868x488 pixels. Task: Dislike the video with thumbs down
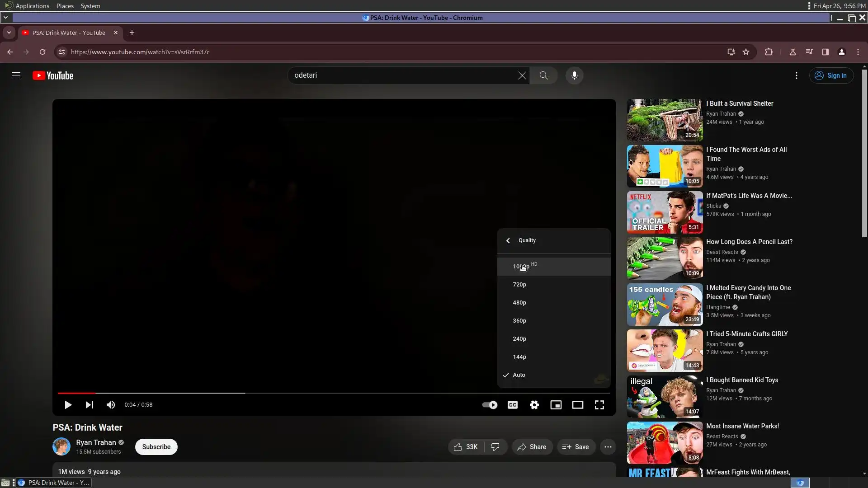pos(495,447)
